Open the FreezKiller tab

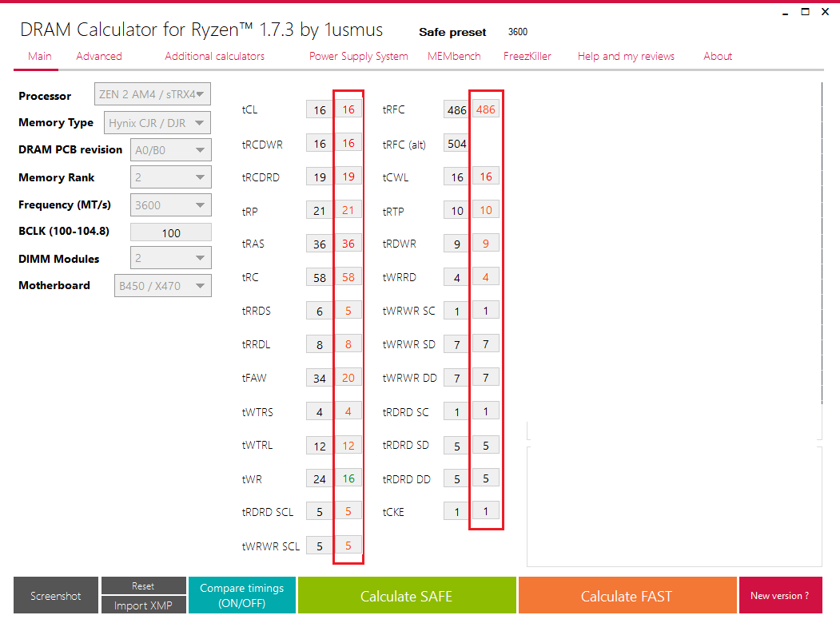click(x=527, y=56)
